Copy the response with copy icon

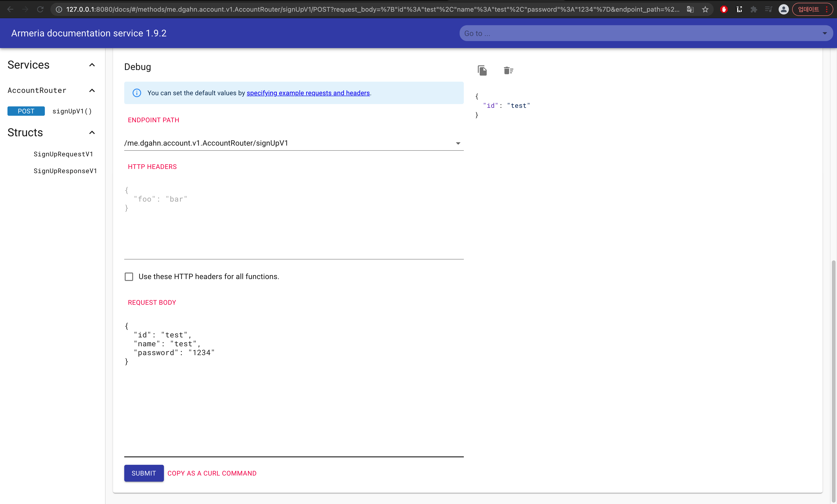pos(482,70)
